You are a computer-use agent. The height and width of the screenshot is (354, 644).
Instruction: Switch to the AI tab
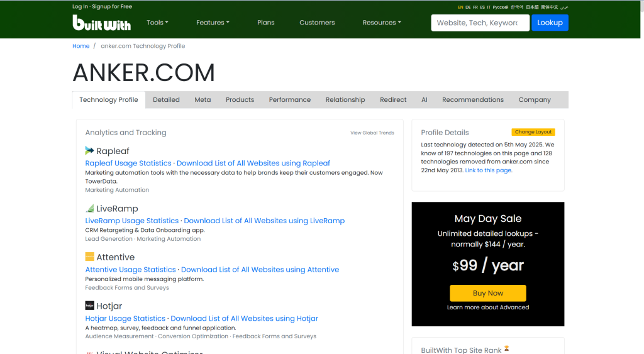425,100
